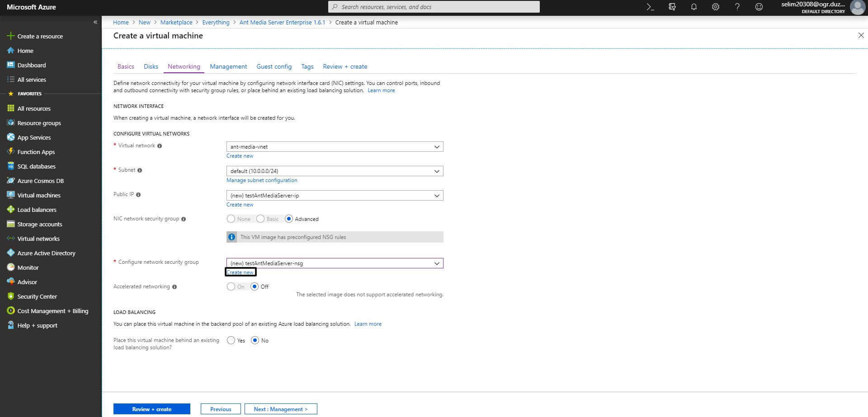Click the SQL databases icon
The width and height of the screenshot is (868, 417).
[11, 166]
